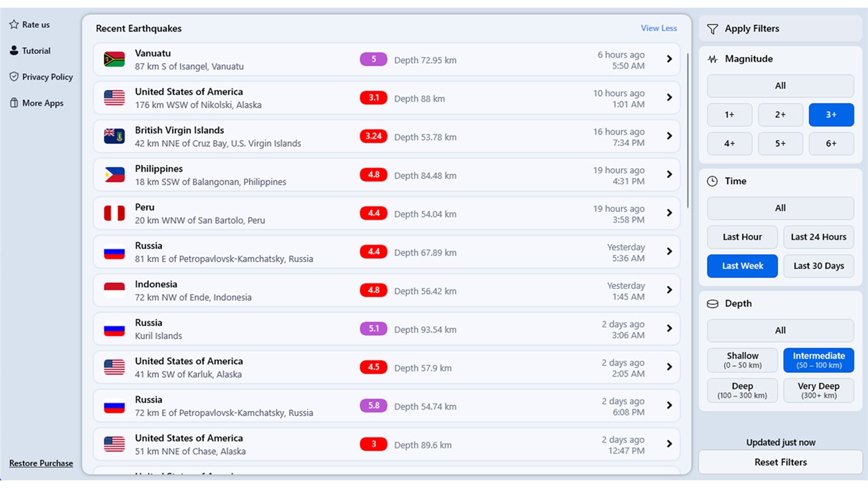Click the clock icon next to Time
The width and height of the screenshot is (868, 488).
[x=713, y=181]
